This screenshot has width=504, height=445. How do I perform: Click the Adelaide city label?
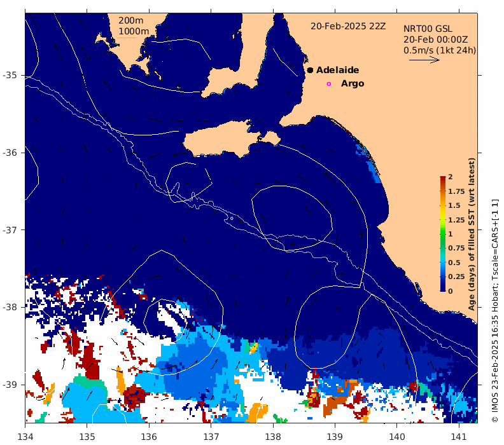(x=337, y=70)
